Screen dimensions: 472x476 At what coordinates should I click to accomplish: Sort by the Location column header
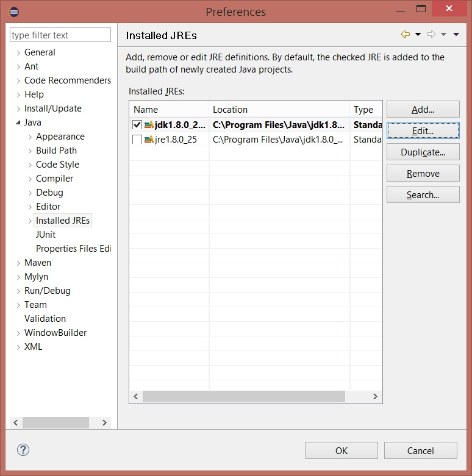(279, 109)
